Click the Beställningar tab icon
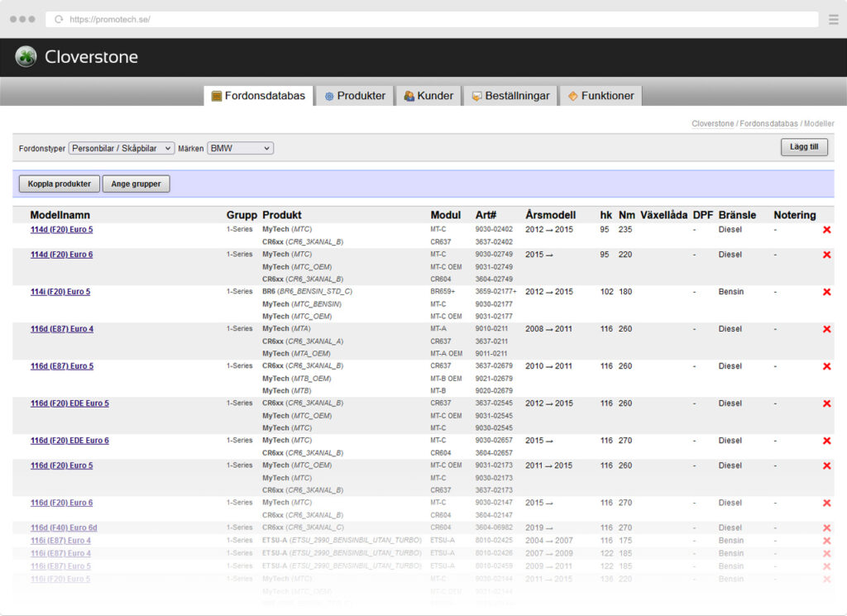Image resolution: width=847 pixels, height=616 pixels. point(476,96)
